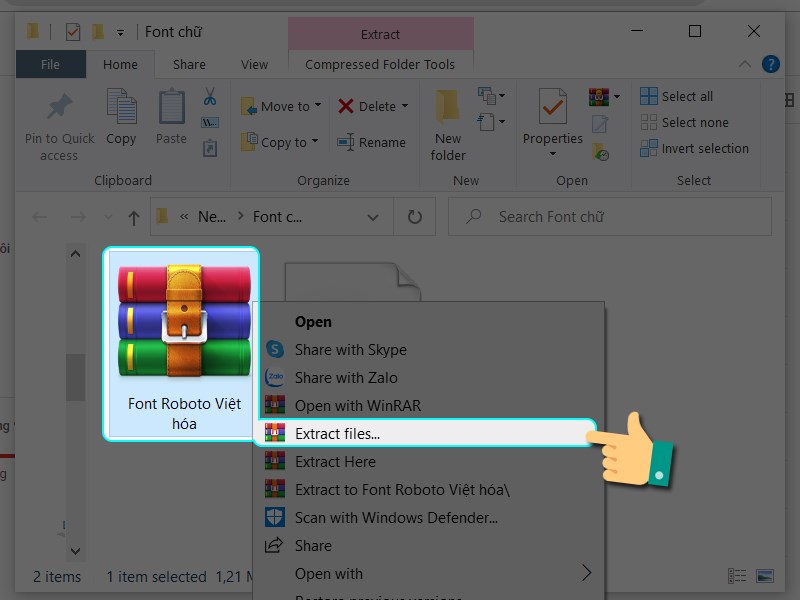
Task: Click the Edit icon in Open group
Action: [599, 123]
